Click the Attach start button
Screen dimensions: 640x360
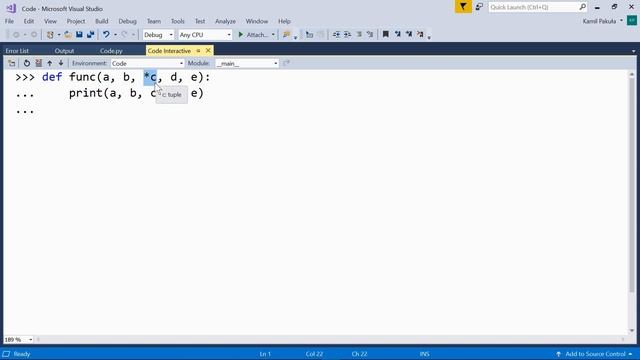[x=253, y=35]
